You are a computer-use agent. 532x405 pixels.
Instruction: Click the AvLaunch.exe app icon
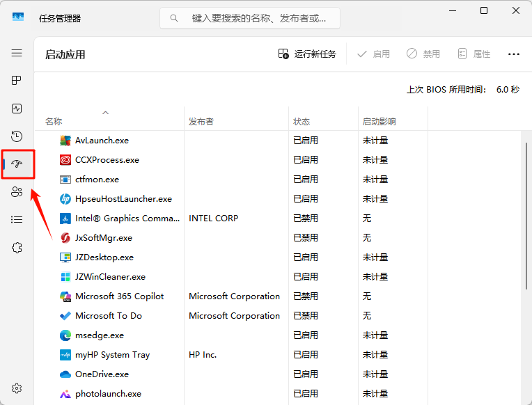point(65,141)
